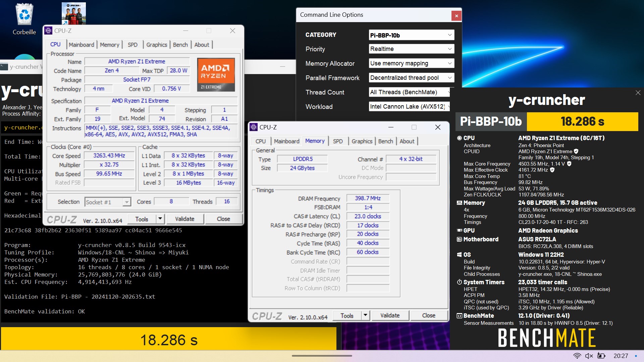The width and height of the screenshot is (644, 362).
Task: Open the CATEGORY dropdown showing Pi-BBP-10b
Action: tap(412, 35)
